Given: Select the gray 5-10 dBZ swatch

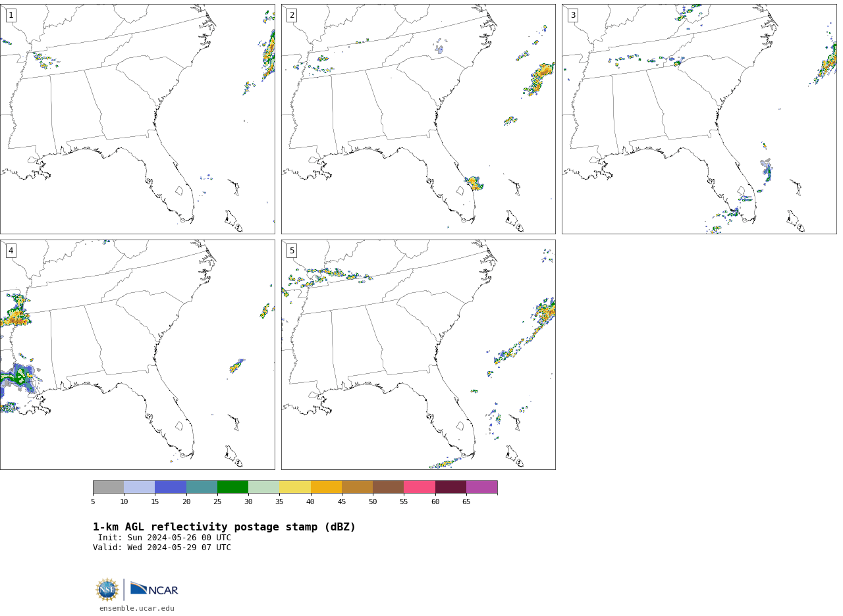Looking at the screenshot, I should coord(108,487).
